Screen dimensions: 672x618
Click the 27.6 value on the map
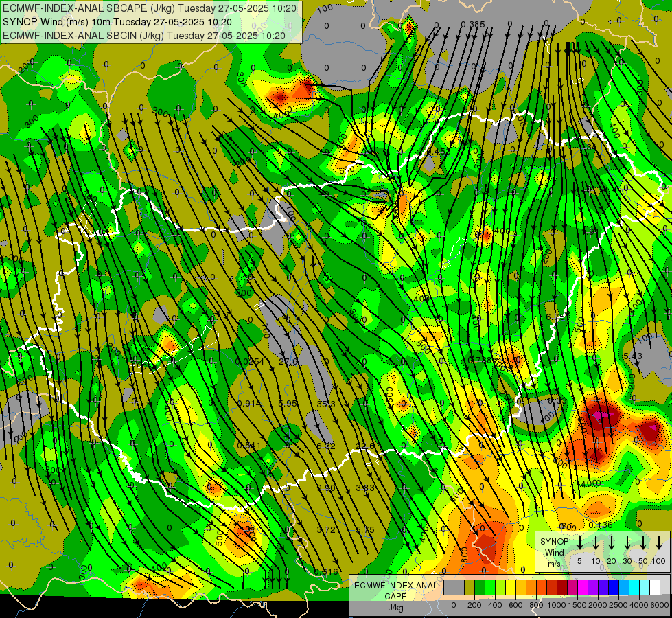coord(288,362)
